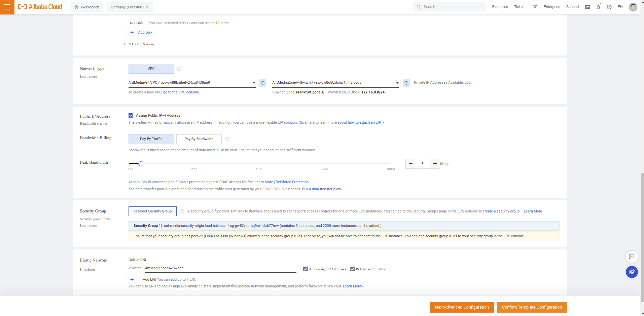The width and height of the screenshot is (644, 316).
Task: Refresh the VPC list
Action: click(x=262, y=83)
